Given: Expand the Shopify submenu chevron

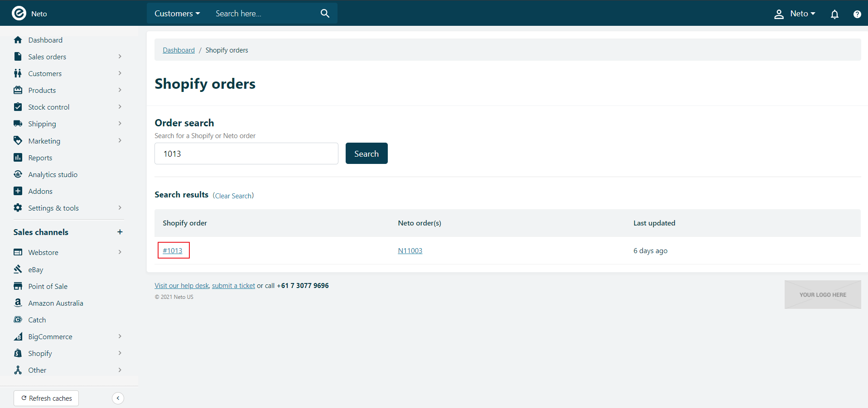Looking at the screenshot, I should click(120, 353).
